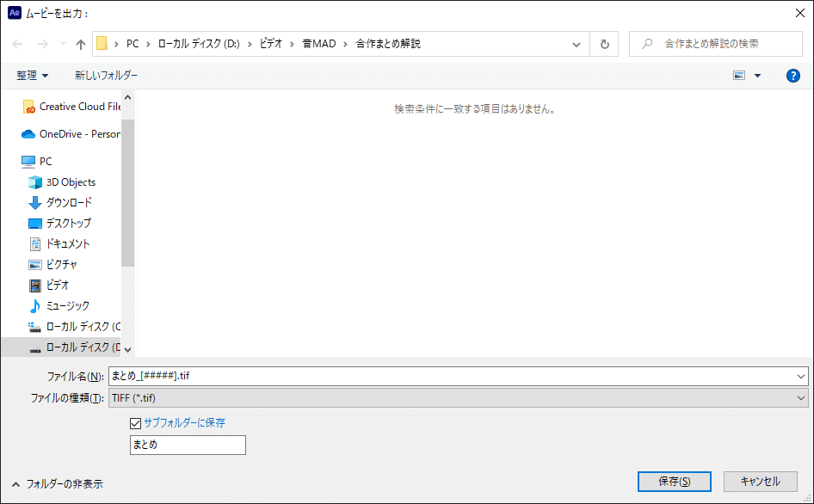Close the ムービーを出力 dialog
Viewport: 814px width, 504px height.
(800, 14)
